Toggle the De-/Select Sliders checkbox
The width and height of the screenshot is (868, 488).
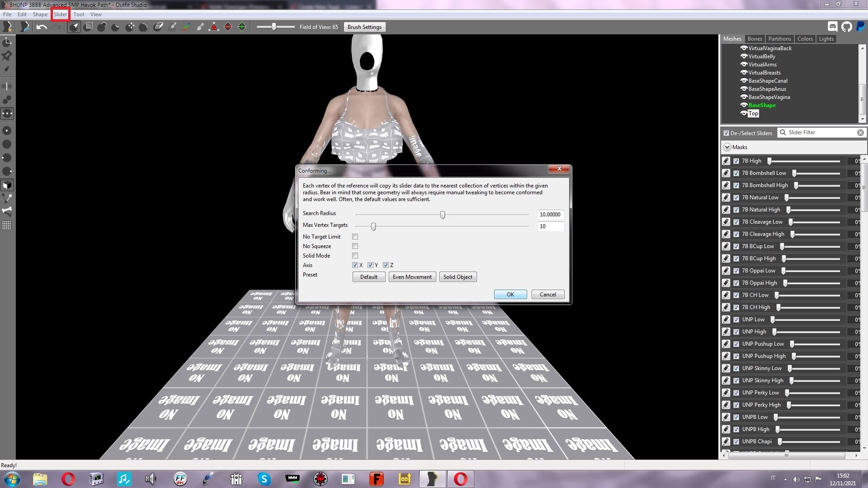(x=726, y=133)
